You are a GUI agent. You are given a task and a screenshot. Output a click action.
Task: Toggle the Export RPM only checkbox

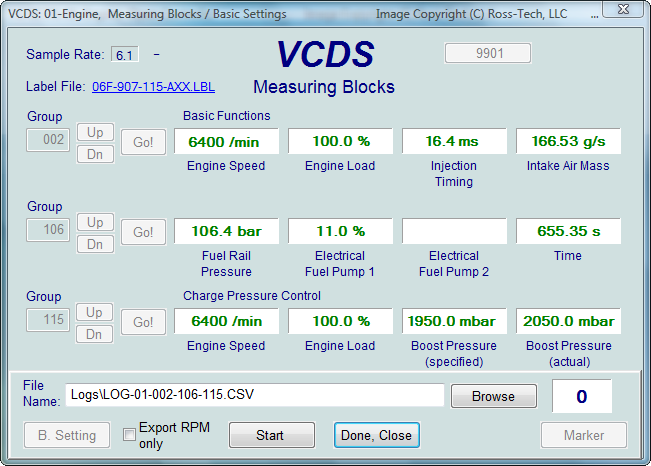(x=129, y=435)
